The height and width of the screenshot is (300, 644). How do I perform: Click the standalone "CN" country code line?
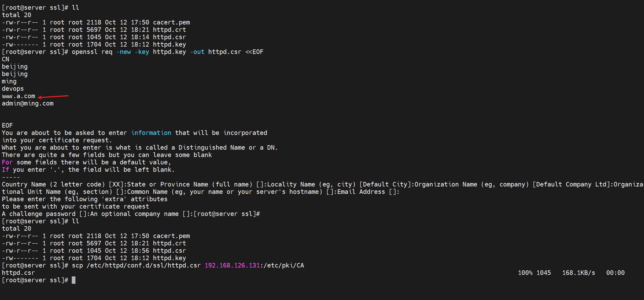[x=5, y=59]
